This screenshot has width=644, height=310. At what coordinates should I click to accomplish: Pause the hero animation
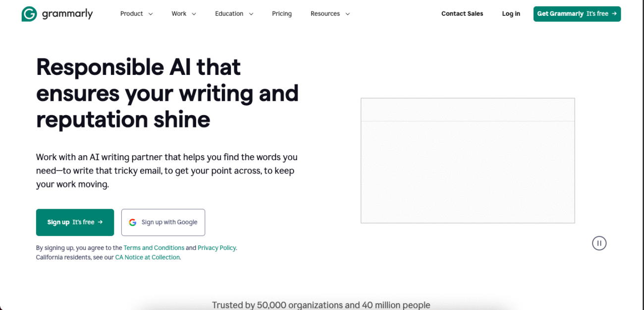tap(599, 243)
